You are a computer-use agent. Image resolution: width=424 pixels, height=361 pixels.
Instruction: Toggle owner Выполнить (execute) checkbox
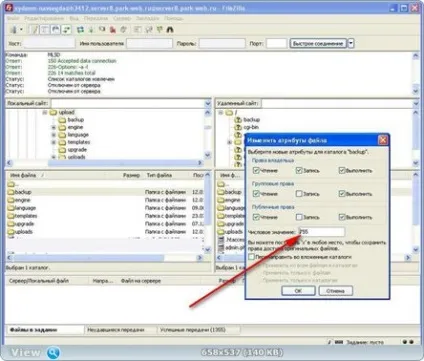click(342, 170)
